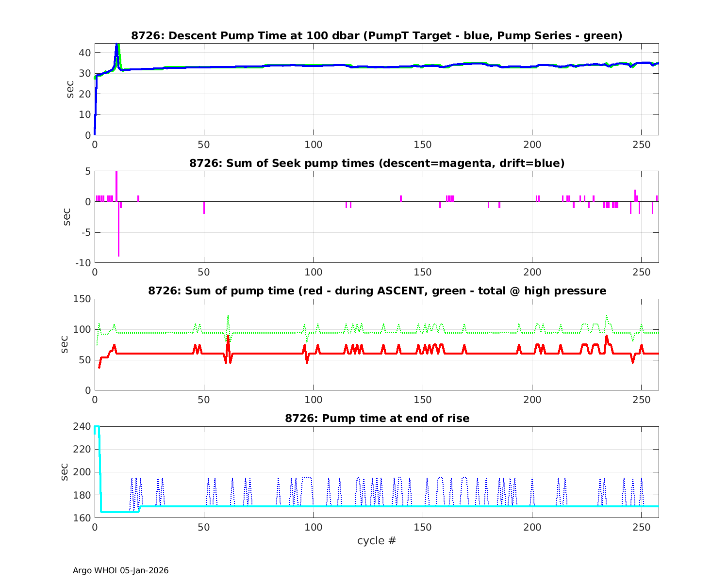The image size is (728, 582).
Task: Click the 'cycle #' x-axis label
Action: [377, 540]
